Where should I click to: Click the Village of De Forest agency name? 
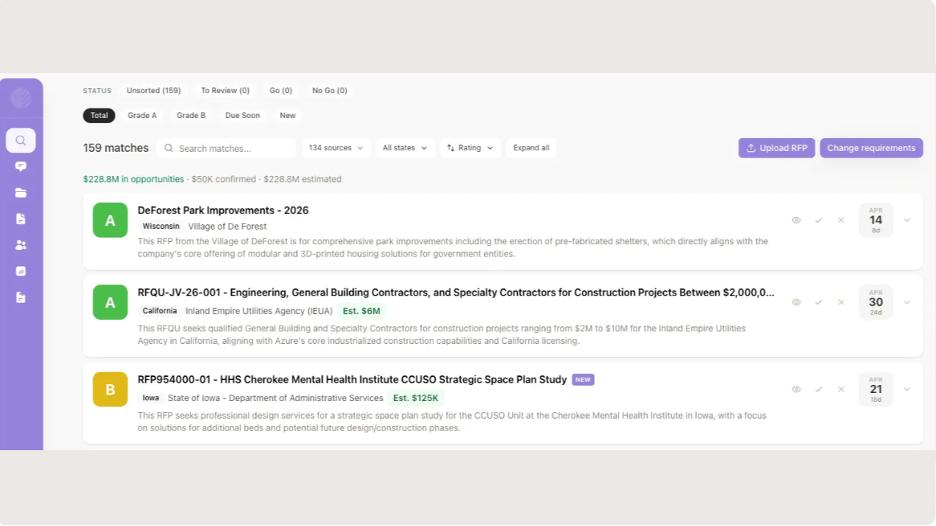pos(227,226)
